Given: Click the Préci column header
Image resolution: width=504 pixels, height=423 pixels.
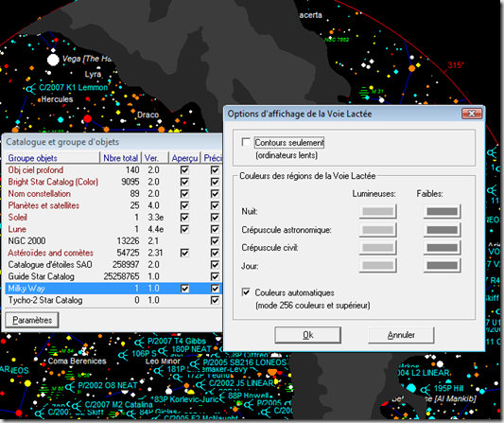Looking at the screenshot, I should (212, 158).
